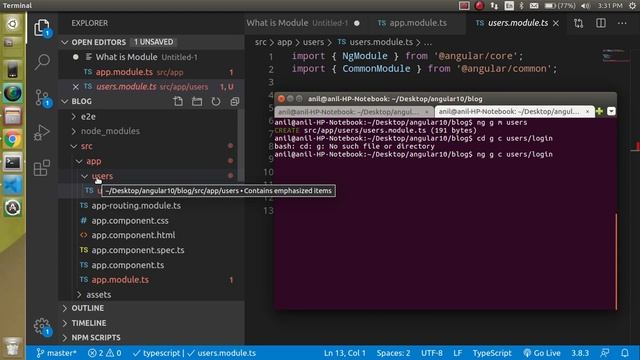This screenshot has width=640, height=360.
Task: Close the users.module.ts editor tab
Action: pos(556,23)
